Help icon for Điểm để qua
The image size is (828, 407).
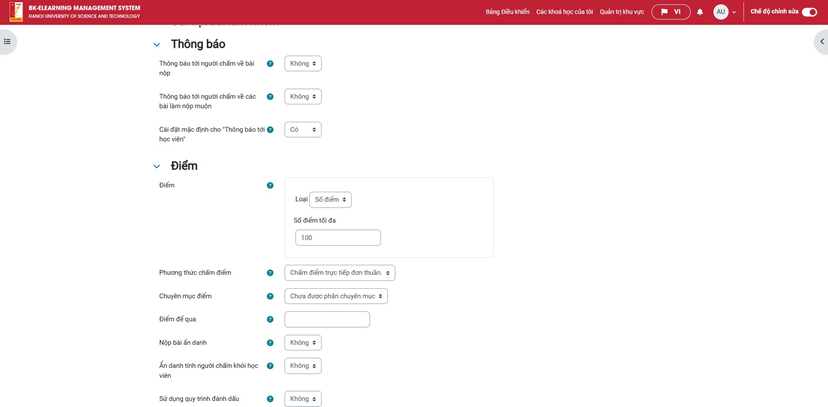point(270,319)
